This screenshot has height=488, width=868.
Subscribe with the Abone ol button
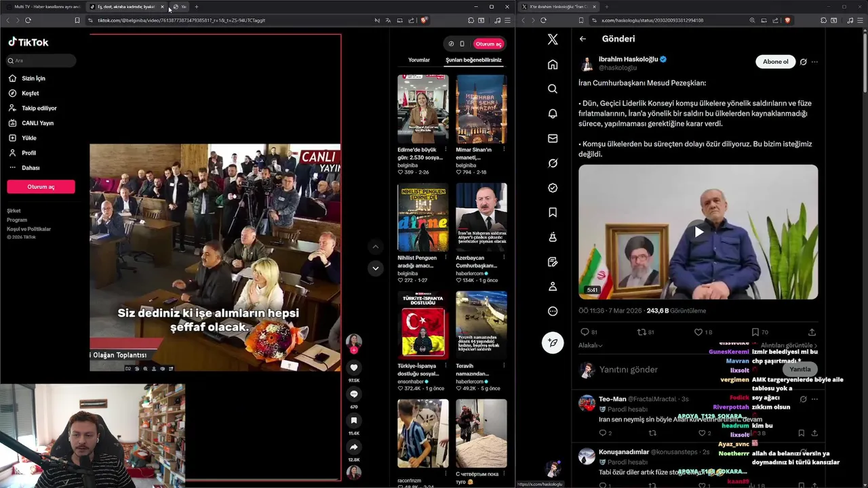(x=775, y=62)
